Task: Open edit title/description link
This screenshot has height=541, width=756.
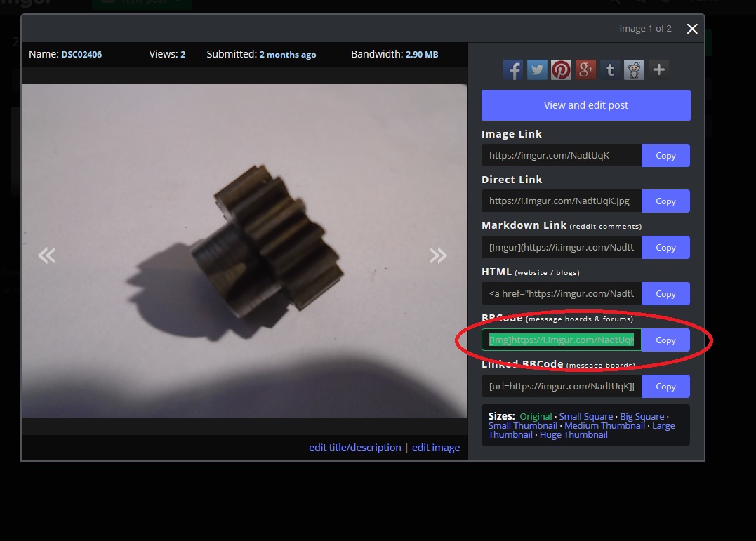Action: (355, 448)
